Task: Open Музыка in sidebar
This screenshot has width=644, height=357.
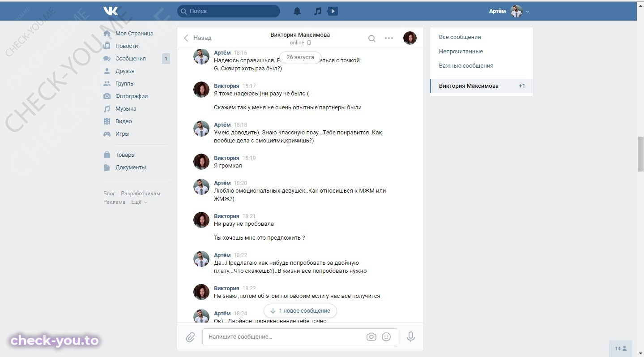Action: coord(126,109)
